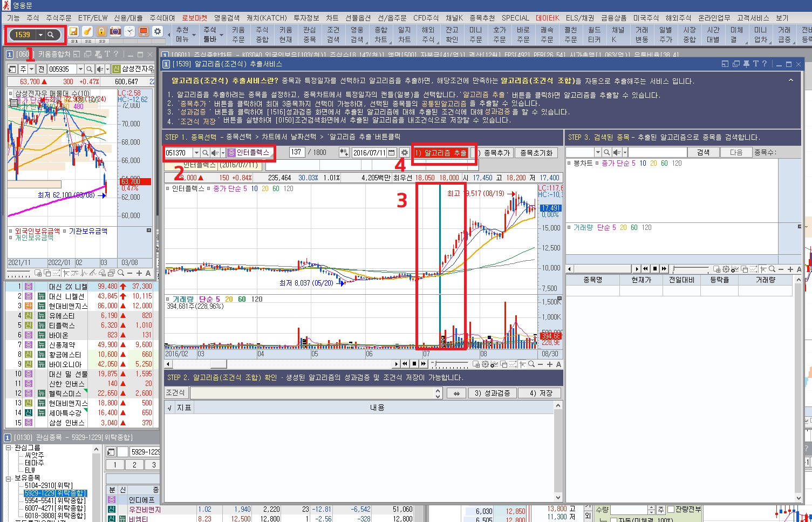Screen dimensions: 812x522
Task: Open the 주 period dropdown in 키움종합차트
Action: coord(32,69)
